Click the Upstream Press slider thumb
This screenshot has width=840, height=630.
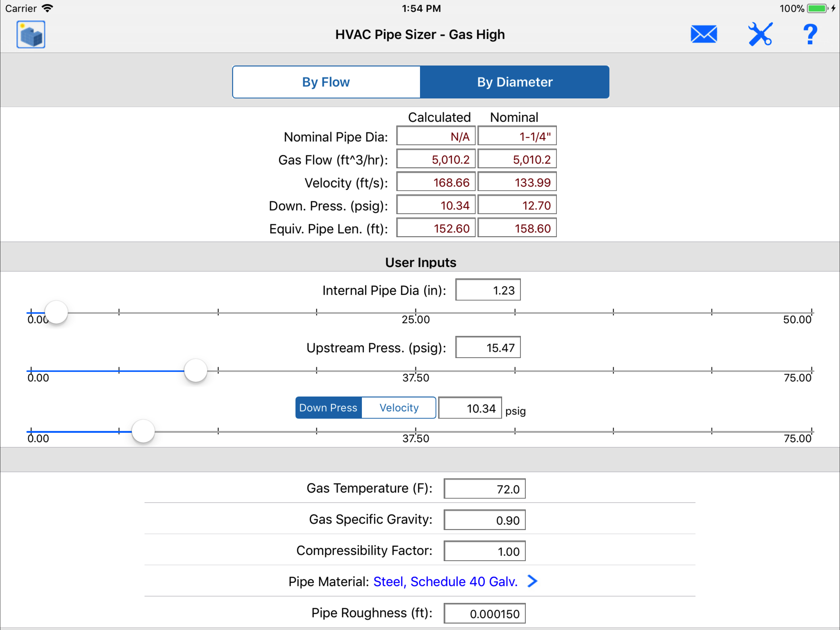(196, 370)
